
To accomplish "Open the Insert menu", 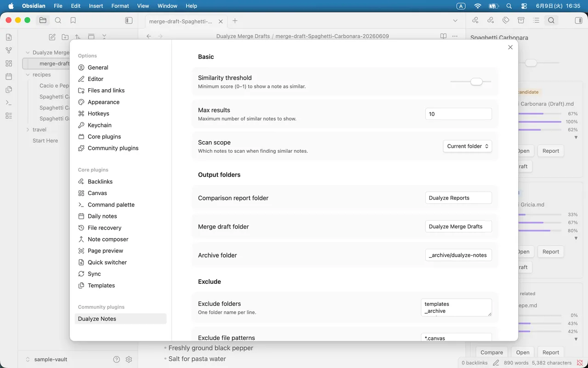I will tap(96, 6).
